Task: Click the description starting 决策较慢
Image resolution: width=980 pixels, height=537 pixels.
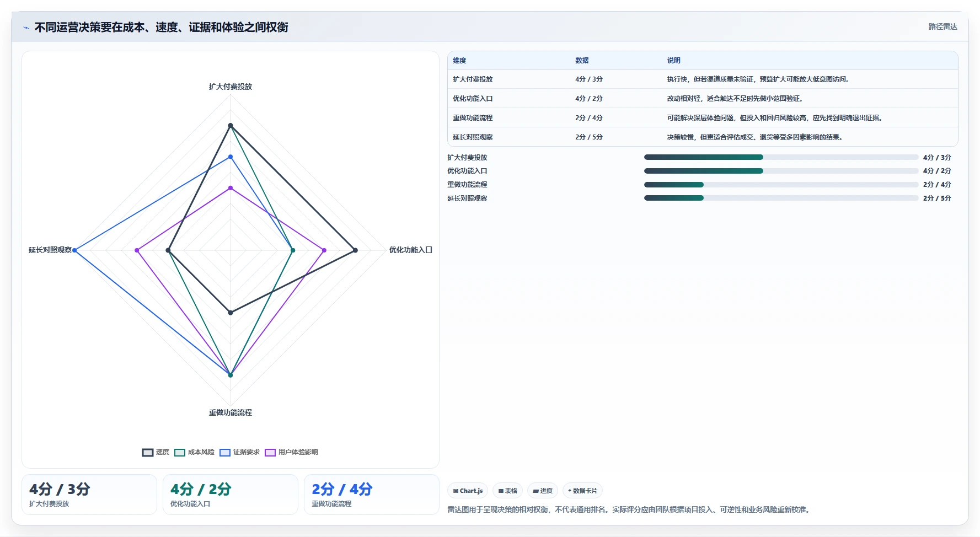Action: (x=756, y=137)
